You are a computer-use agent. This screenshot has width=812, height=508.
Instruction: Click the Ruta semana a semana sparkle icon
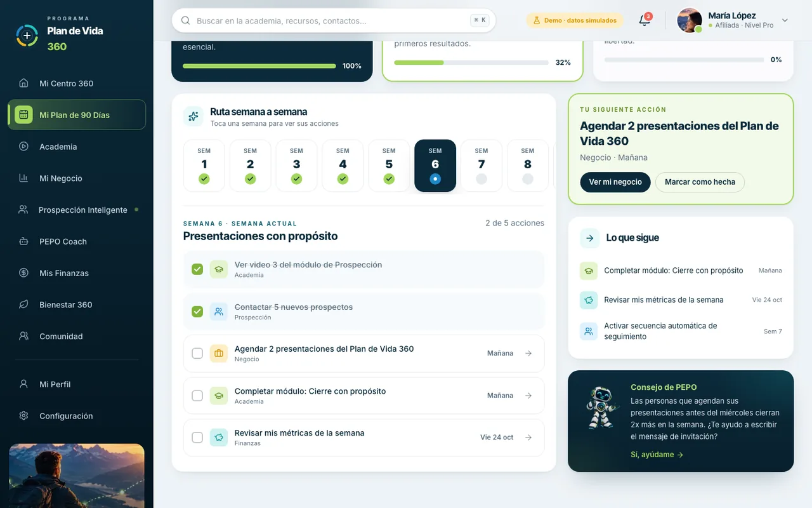(193, 116)
